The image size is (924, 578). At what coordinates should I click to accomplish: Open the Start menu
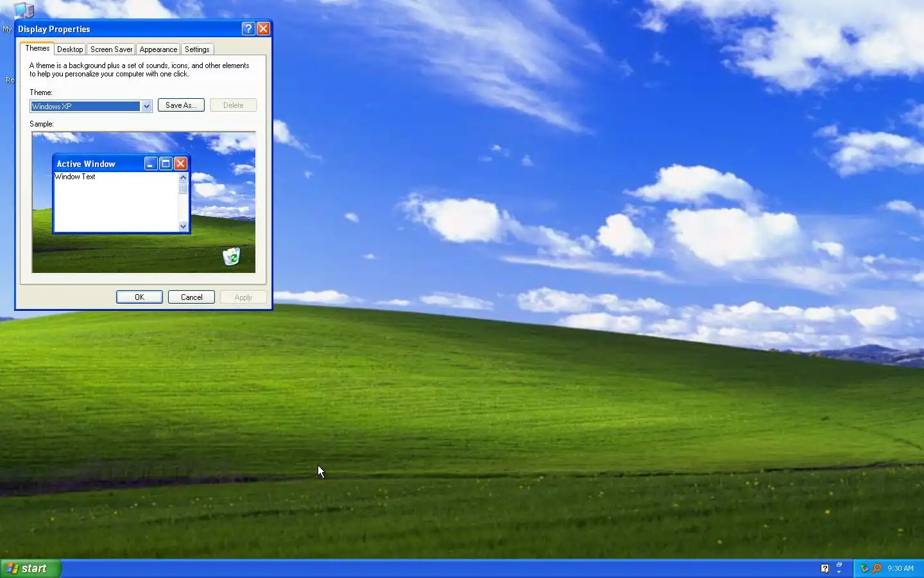30,568
